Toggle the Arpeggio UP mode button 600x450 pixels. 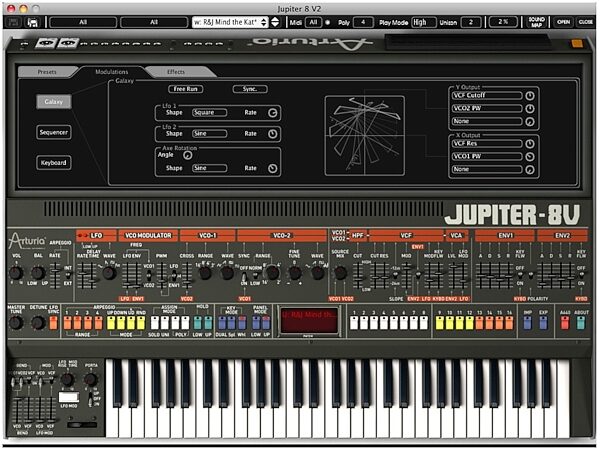point(111,323)
